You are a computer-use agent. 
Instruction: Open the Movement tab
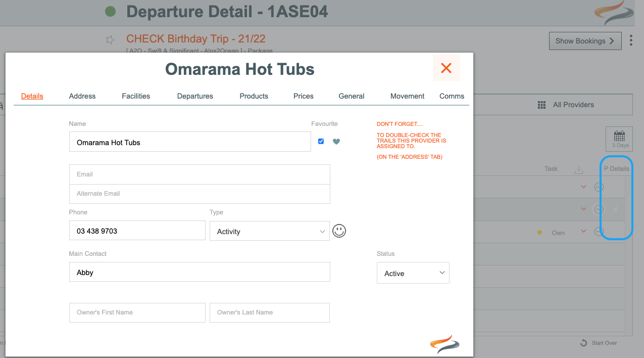408,96
